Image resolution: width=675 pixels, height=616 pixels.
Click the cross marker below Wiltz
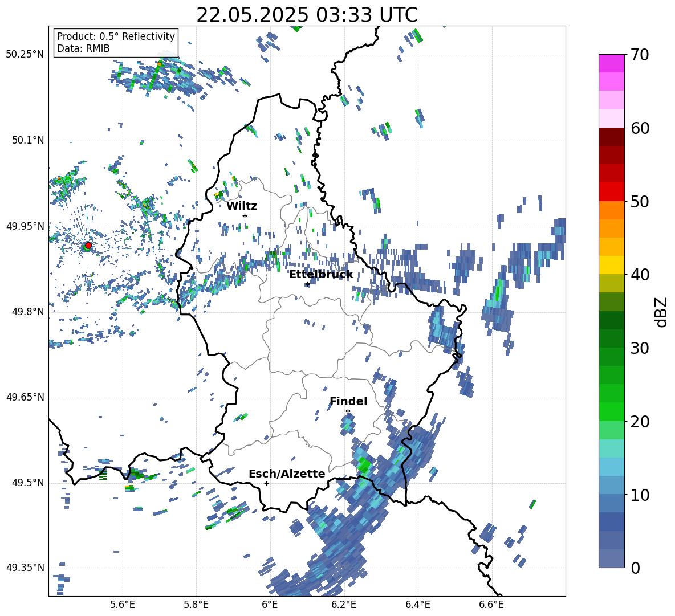point(245,215)
